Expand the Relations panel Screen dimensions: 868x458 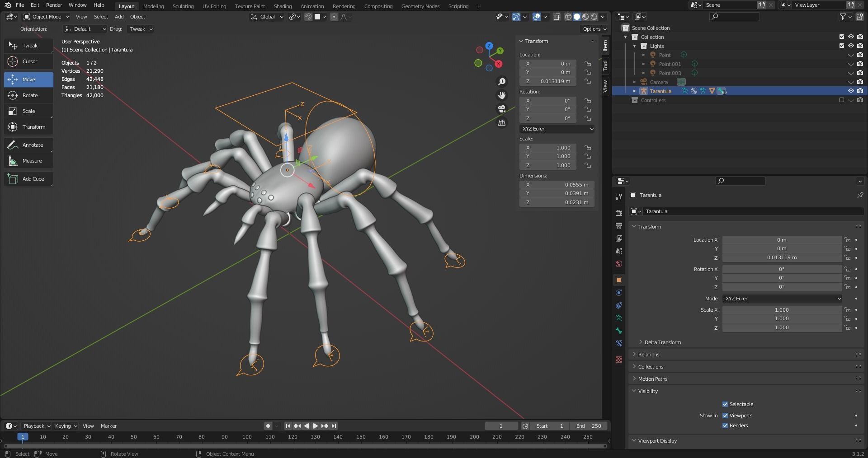(648, 355)
